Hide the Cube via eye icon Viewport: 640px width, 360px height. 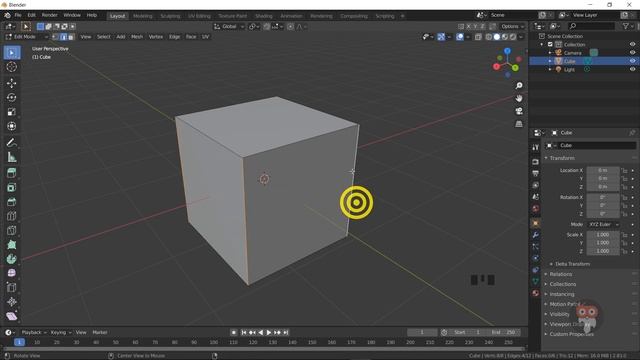(x=632, y=61)
